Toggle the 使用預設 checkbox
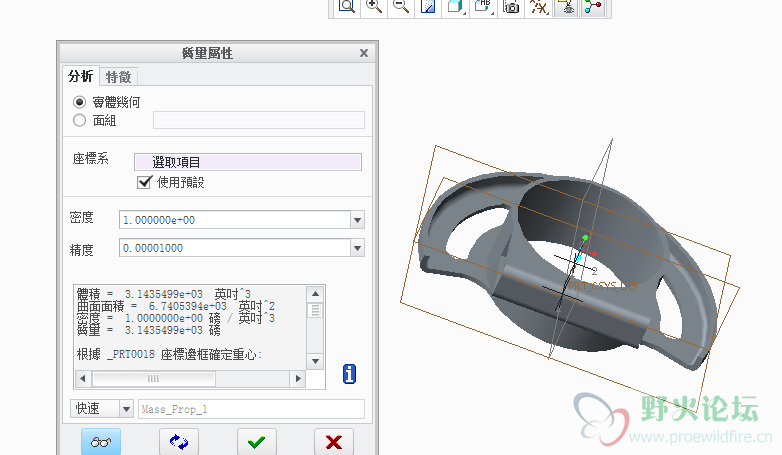This screenshot has width=782, height=455. coord(144,182)
